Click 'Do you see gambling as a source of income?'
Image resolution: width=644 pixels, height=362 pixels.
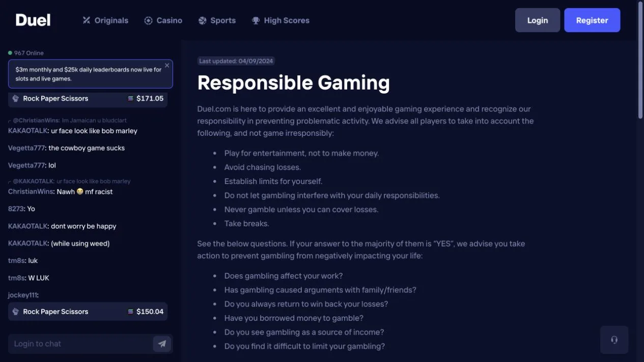coord(304,332)
